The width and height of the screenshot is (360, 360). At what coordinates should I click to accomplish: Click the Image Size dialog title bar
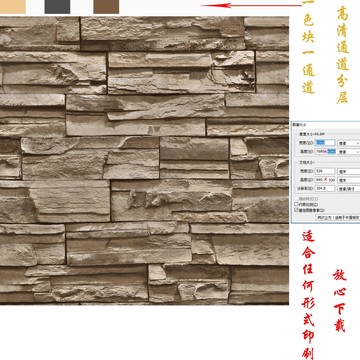click(x=325, y=125)
